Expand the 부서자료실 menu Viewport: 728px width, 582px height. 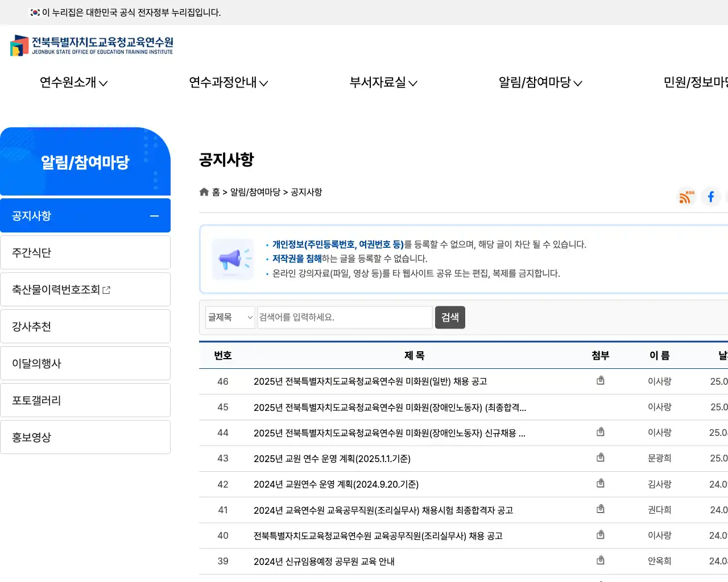(x=383, y=82)
